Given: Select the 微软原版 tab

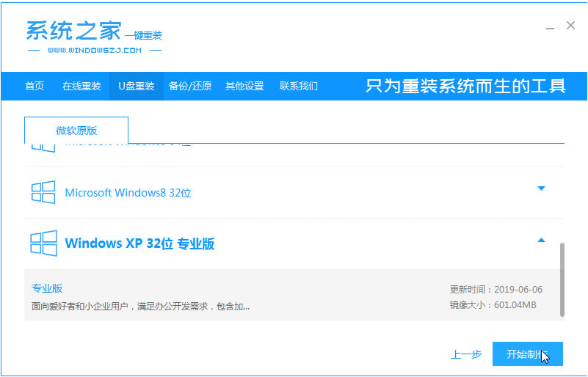Looking at the screenshot, I should click(76, 131).
